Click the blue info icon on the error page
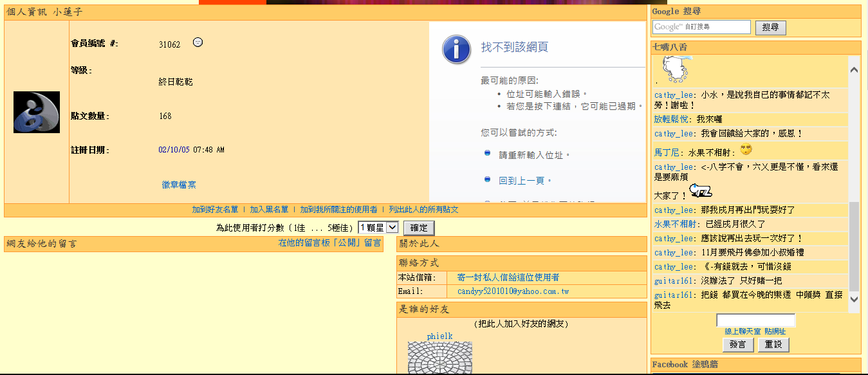The height and width of the screenshot is (375, 868). [x=456, y=47]
